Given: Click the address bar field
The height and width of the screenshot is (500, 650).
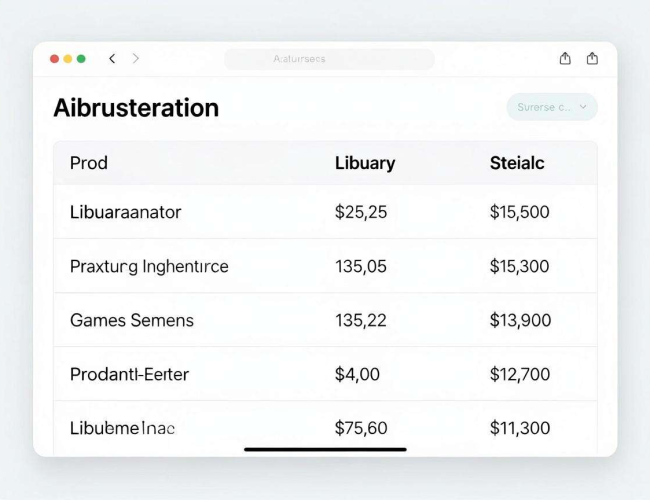Looking at the screenshot, I should click(329, 59).
